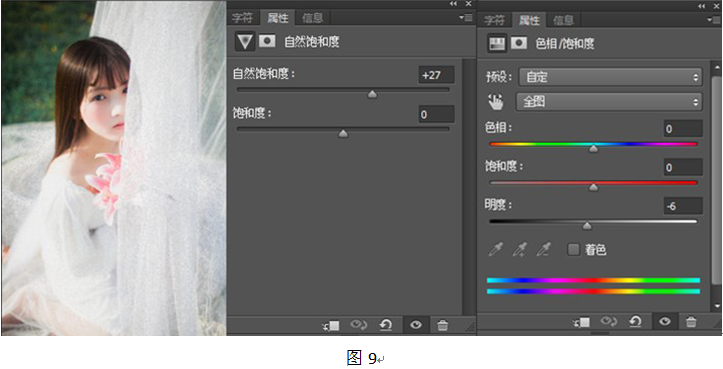The height and width of the screenshot is (369, 723).
Task: Click the 自然饱和度 value field
Action: pos(437,75)
